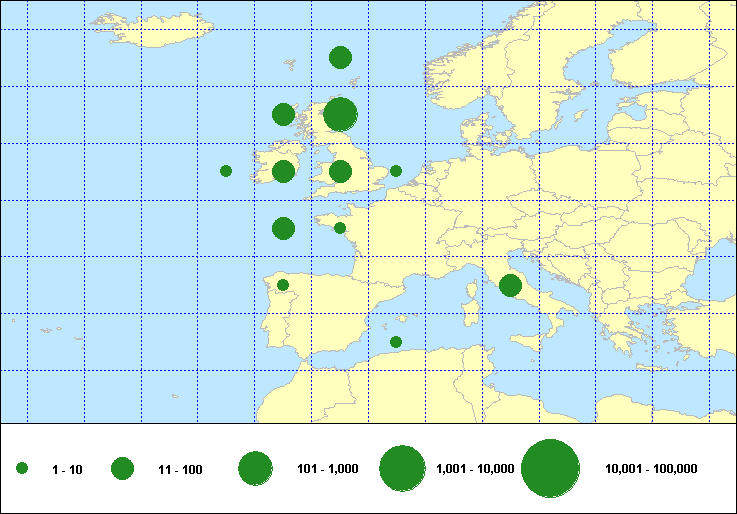
Task: Select the small marker west of Ireland
Action: pos(226,171)
